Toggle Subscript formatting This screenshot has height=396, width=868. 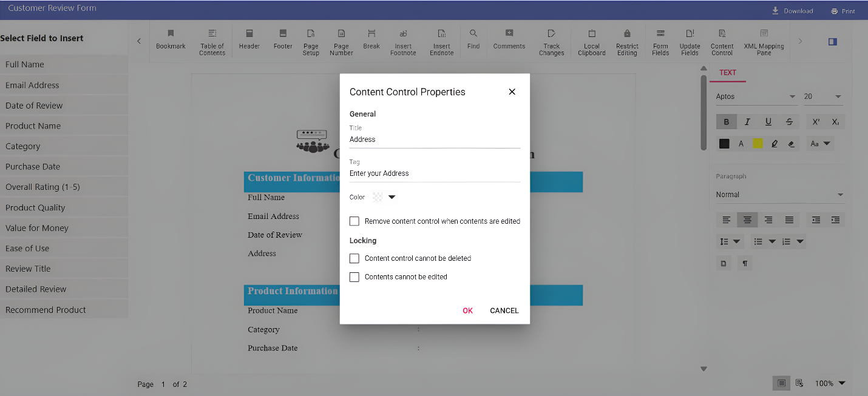click(x=836, y=122)
